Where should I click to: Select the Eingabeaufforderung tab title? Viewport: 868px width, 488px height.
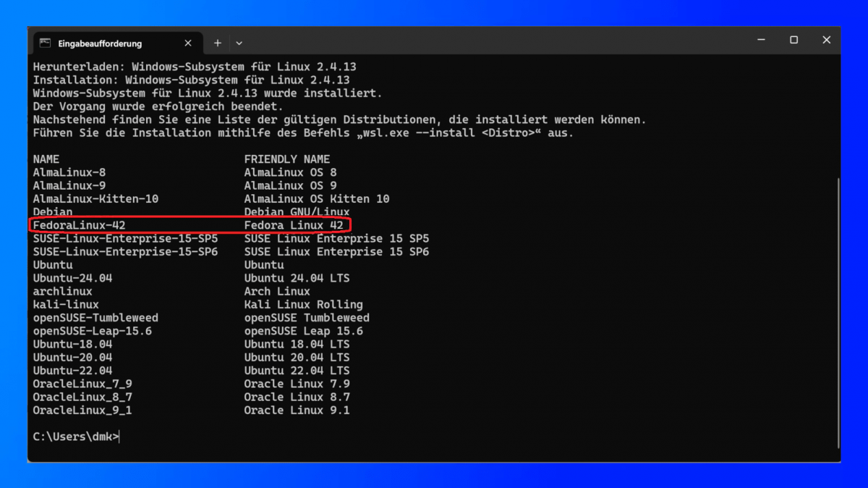[100, 43]
